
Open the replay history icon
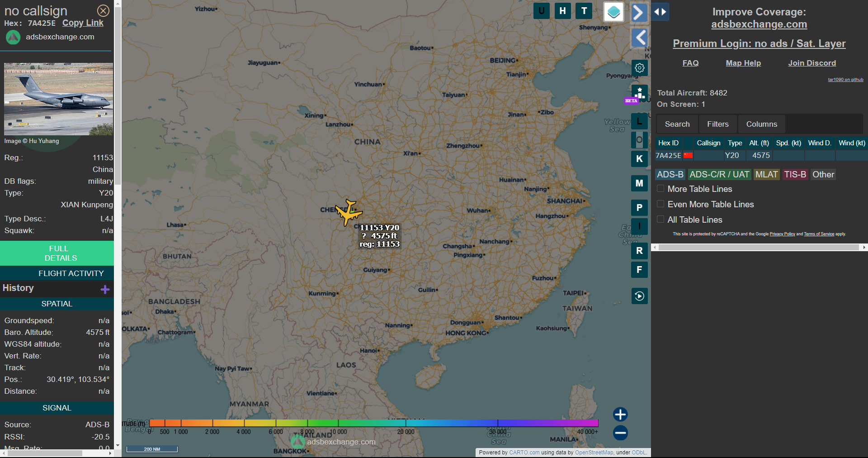coord(639,296)
